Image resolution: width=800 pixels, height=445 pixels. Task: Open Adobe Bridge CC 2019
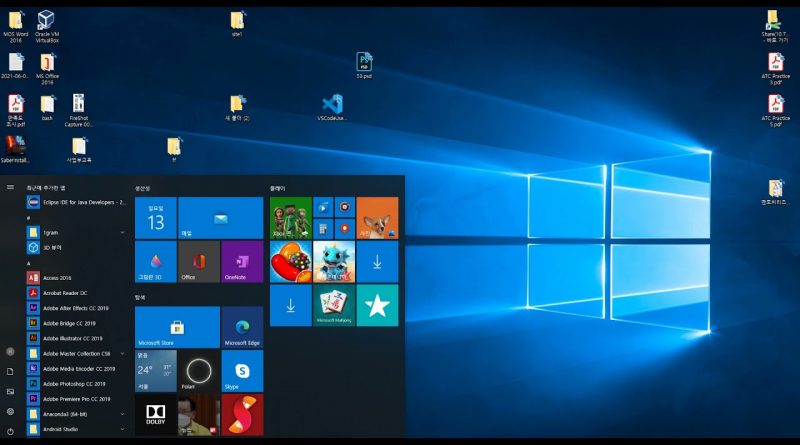[x=77, y=324]
